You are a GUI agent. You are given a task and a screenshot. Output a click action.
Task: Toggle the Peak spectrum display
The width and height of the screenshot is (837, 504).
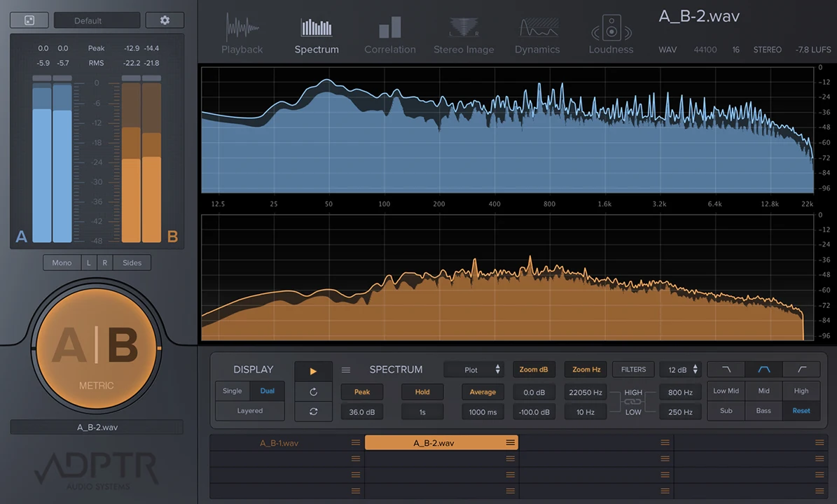coord(362,392)
